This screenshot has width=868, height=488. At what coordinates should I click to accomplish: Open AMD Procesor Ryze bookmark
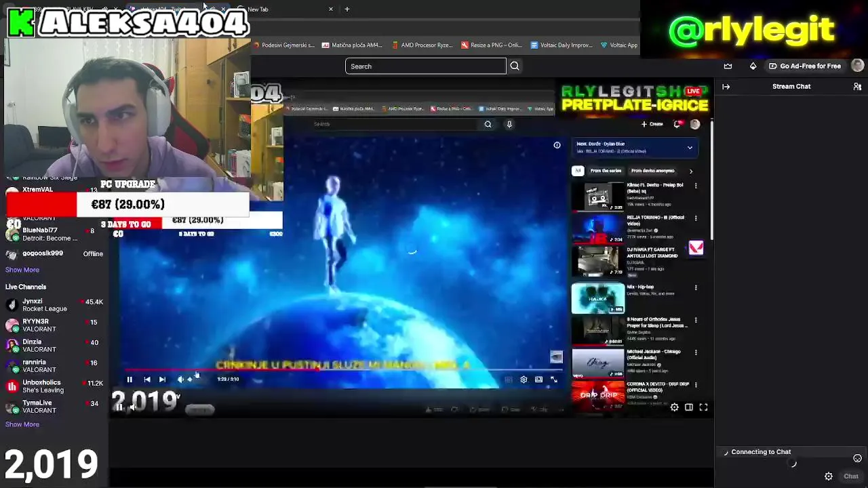point(423,45)
